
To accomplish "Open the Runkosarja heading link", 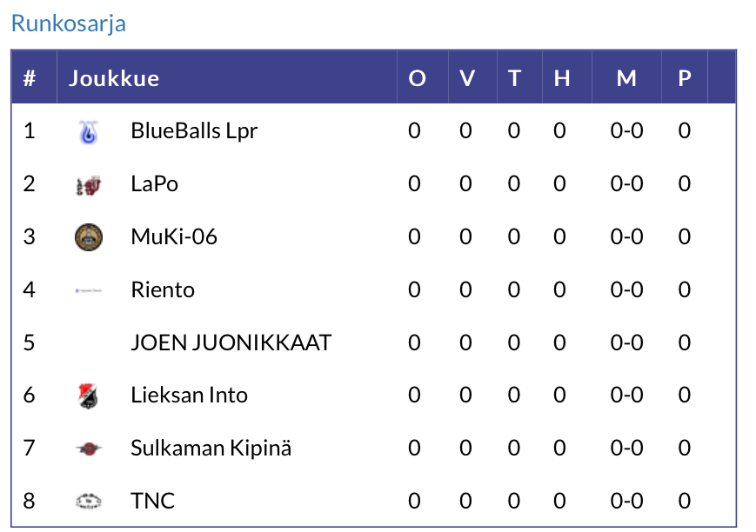I will coord(68,23).
